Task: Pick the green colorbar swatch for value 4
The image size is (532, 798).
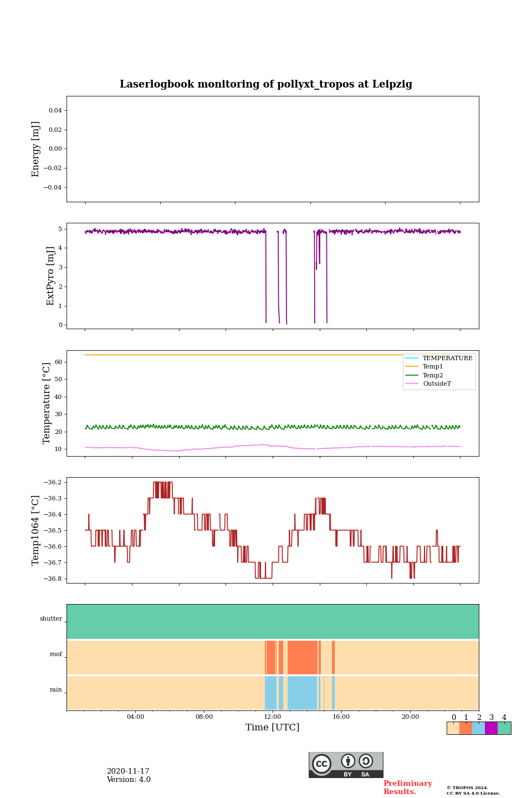Action: point(504,728)
